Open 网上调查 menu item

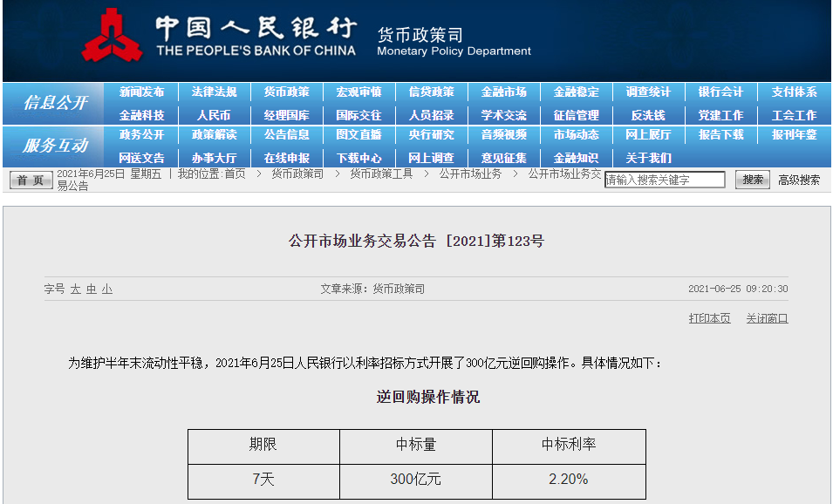[432, 159]
